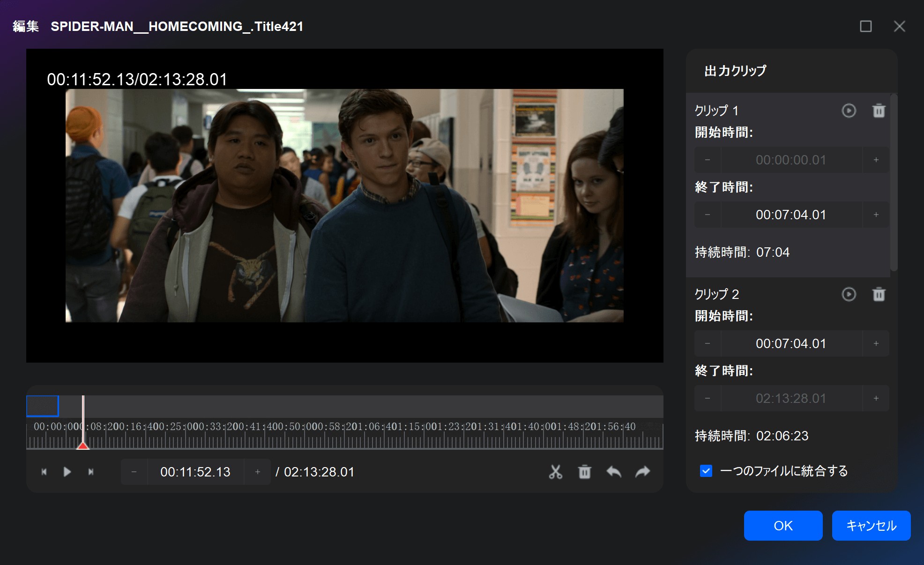Click 持続時間: 02:06:23 text
The width and height of the screenshot is (924, 565).
pos(752,436)
